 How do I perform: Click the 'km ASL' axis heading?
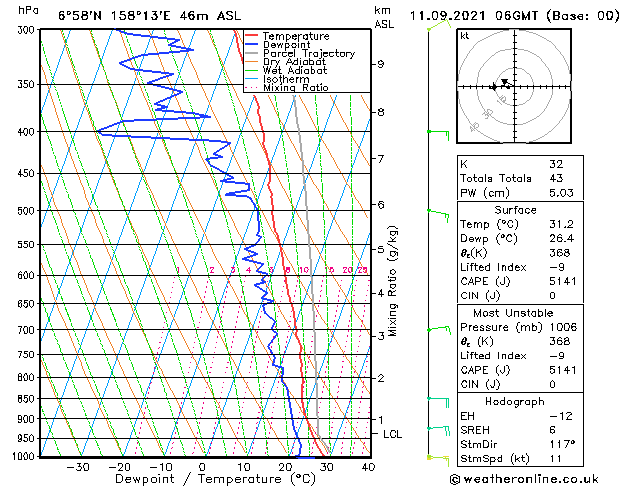coord(384,17)
